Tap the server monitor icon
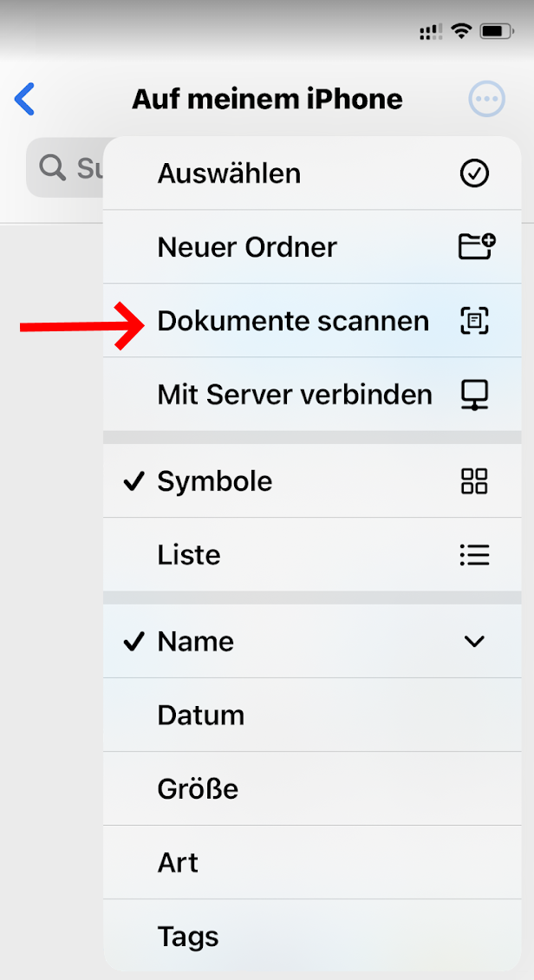This screenshot has height=980, width=534. pyautogui.click(x=474, y=395)
